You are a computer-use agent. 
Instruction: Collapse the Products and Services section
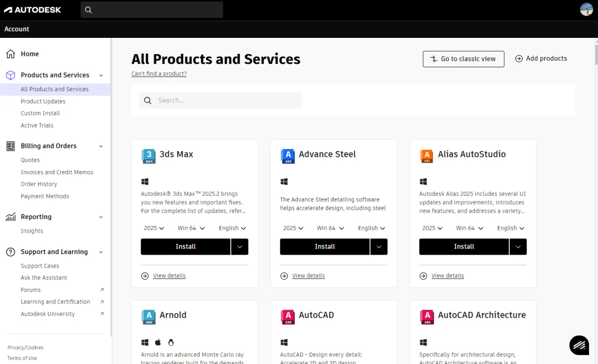(101, 75)
